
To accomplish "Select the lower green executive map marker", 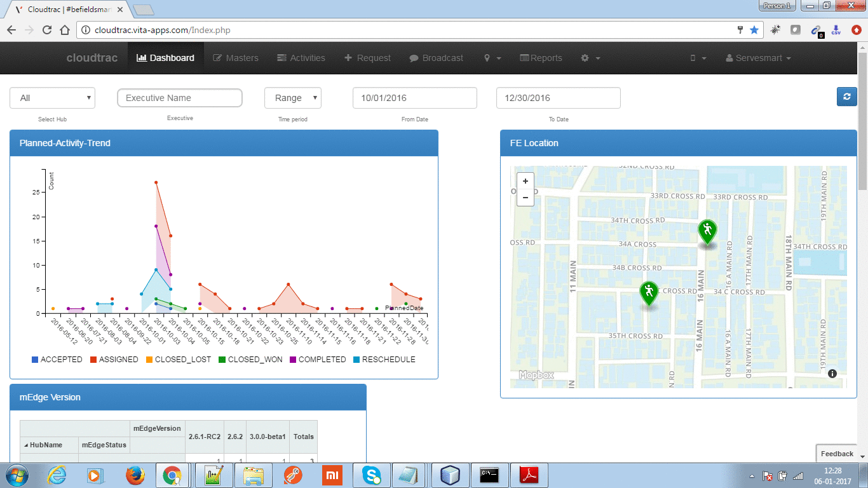I will [x=648, y=294].
